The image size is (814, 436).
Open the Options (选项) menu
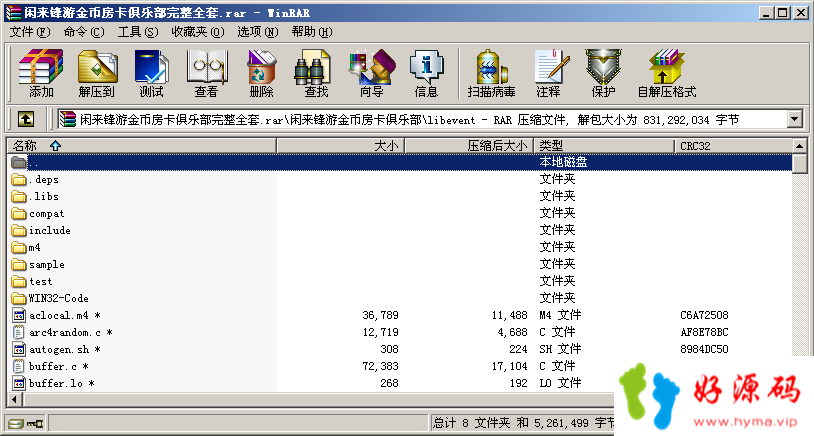click(x=257, y=32)
